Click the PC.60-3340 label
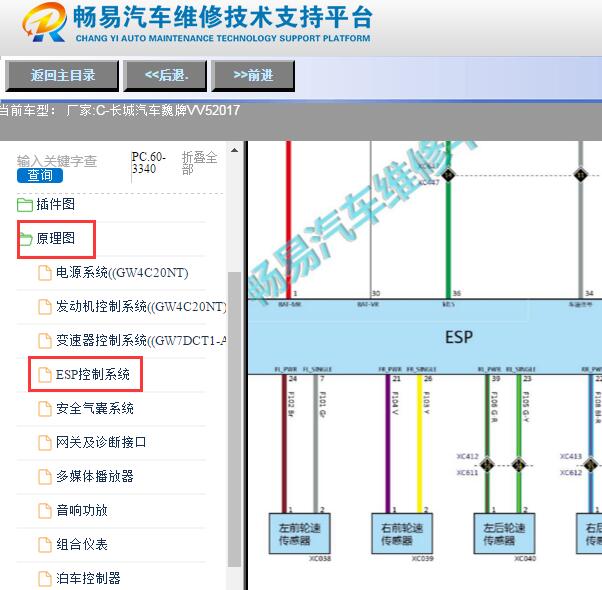This screenshot has width=602, height=590. pyautogui.click(x=149, y=163)
